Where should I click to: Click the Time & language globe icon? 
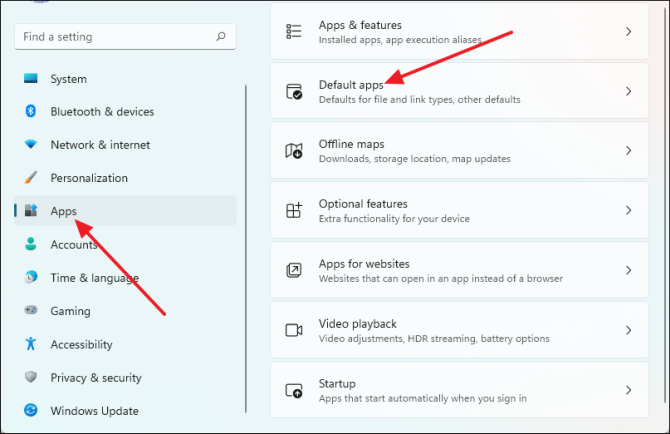(x=31, y=277)
